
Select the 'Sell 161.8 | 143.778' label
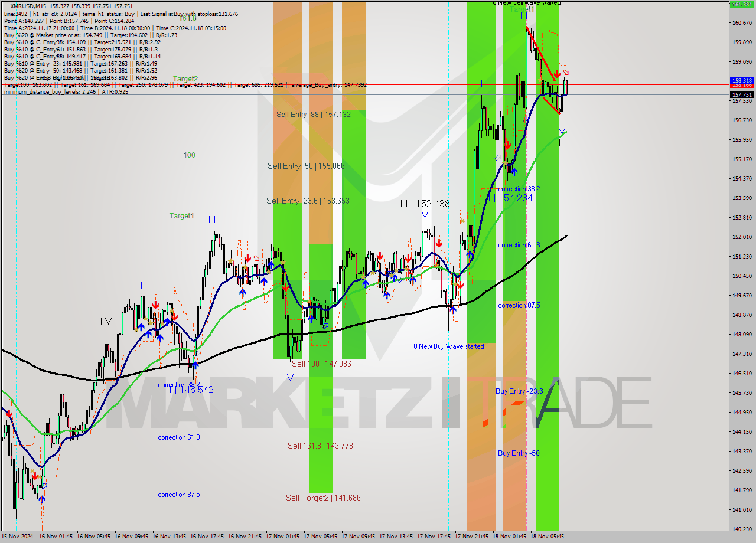click(x=320, y=446)
